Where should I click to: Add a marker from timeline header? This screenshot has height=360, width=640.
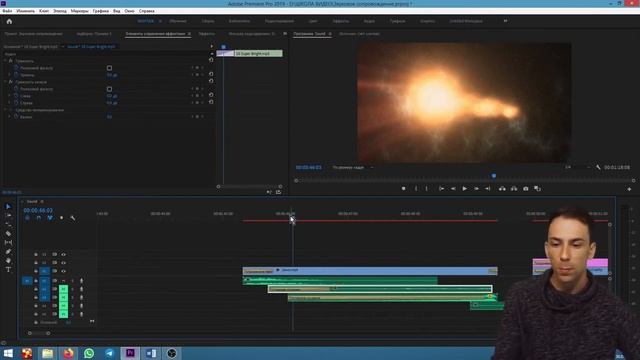(61, 218)
